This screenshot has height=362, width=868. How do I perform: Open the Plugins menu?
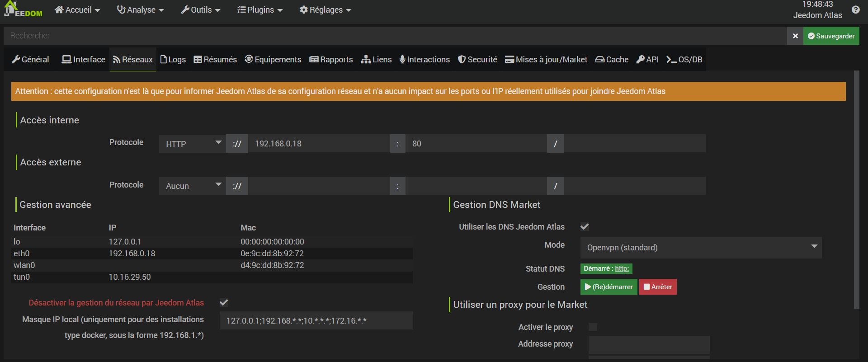pyautogui.click(x=260, y=9)
